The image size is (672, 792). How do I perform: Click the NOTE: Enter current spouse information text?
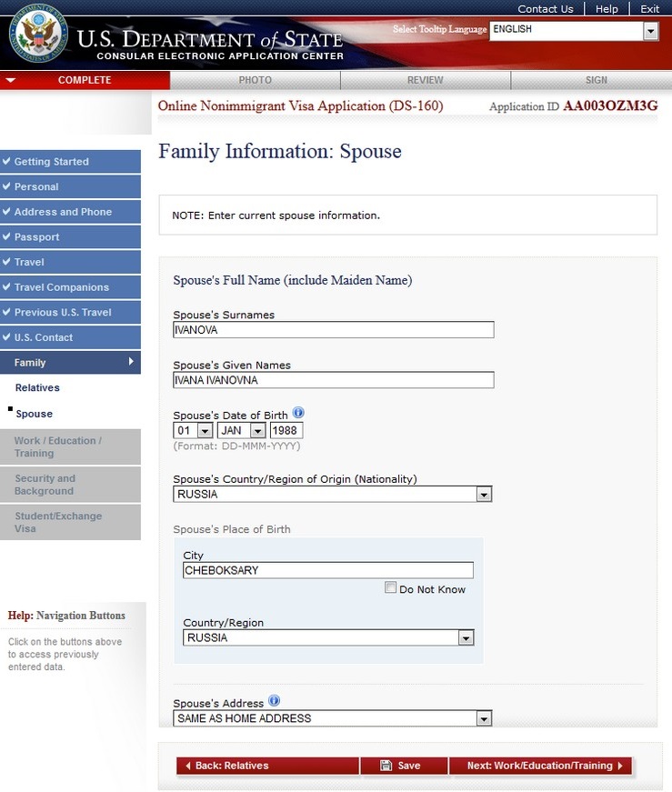tap(276, 216)
